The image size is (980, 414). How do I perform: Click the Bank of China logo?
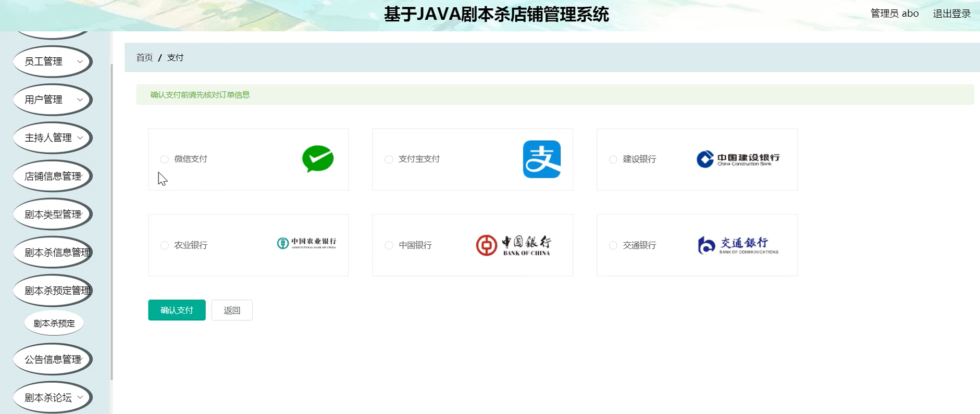(x=514, y=245)
